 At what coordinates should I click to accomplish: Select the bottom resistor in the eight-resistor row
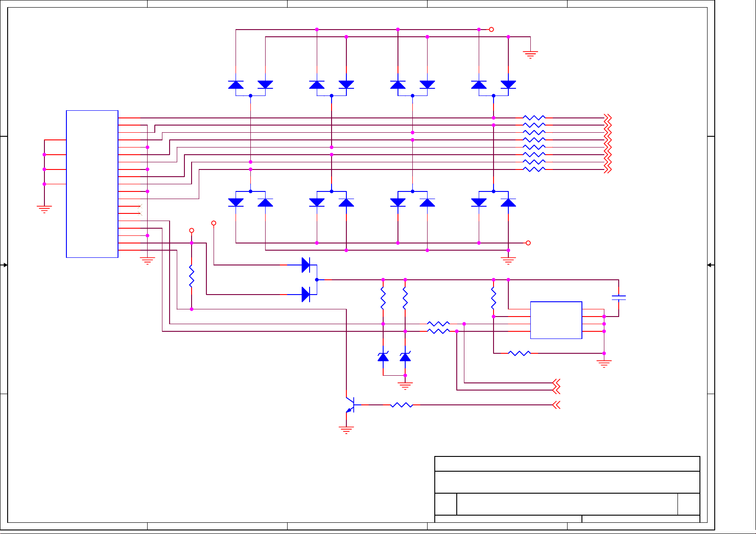(534, 169)
